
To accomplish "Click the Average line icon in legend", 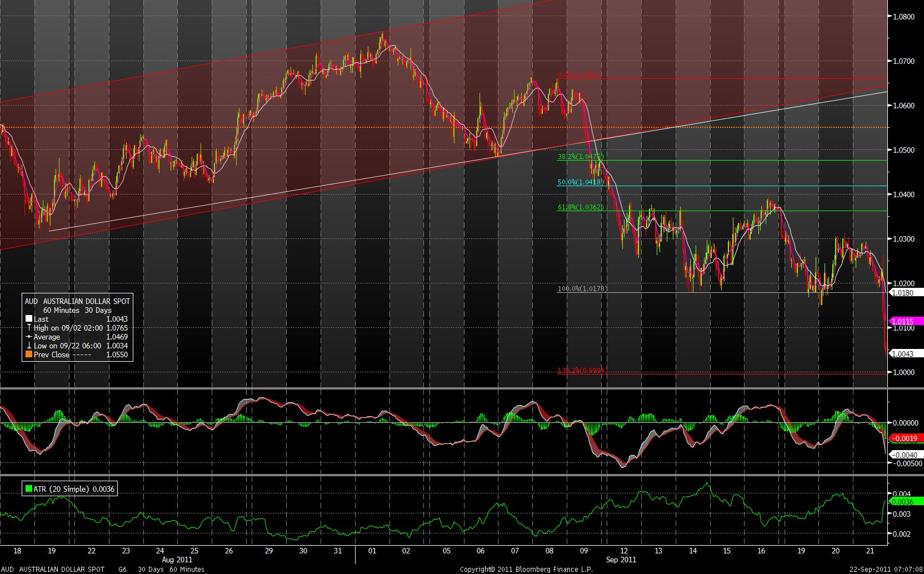I will [29, 337].
